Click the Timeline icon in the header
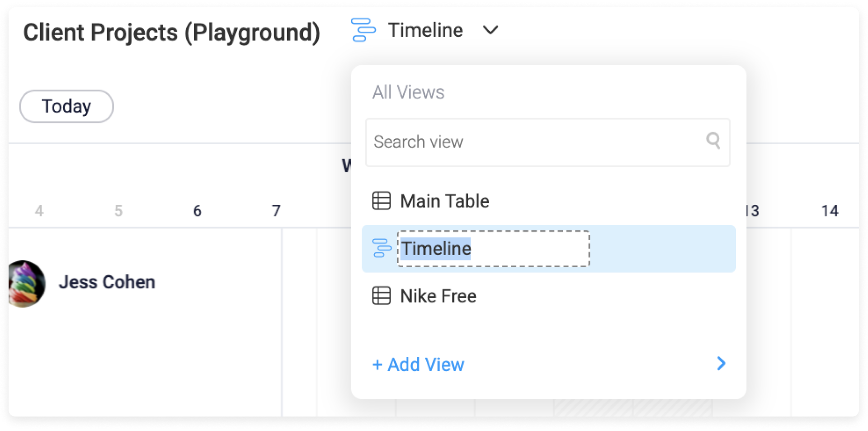 point(363,30)
